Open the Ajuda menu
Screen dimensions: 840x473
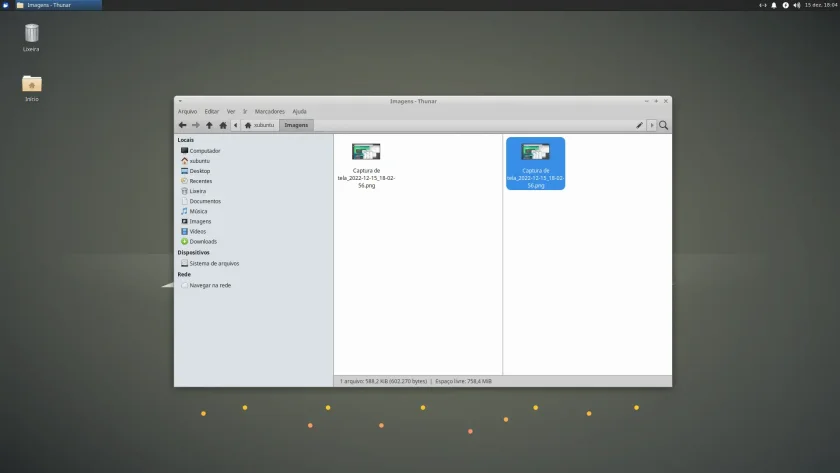[x=299, y=111]
